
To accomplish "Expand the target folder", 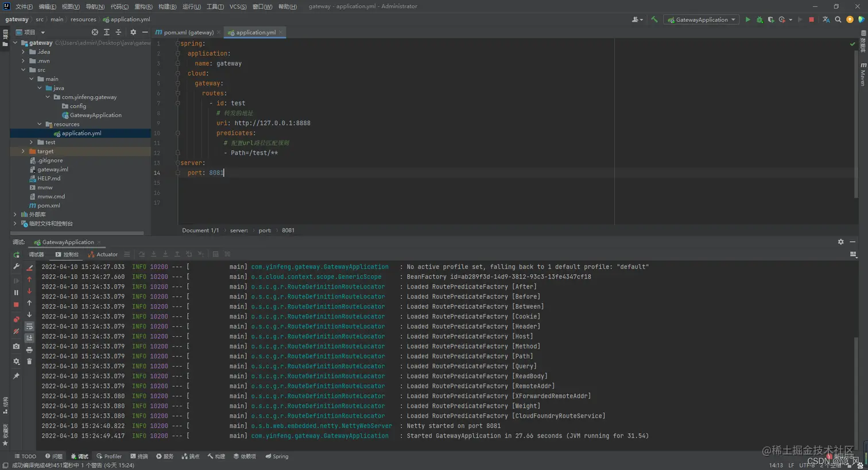I will pos(24,152).
